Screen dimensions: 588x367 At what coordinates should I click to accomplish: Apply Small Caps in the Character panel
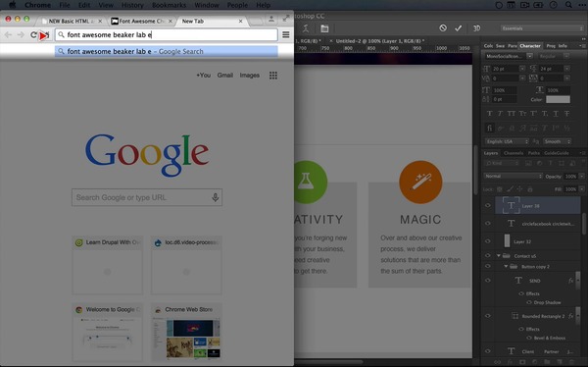pyautogui.click(x=522, y=114)
